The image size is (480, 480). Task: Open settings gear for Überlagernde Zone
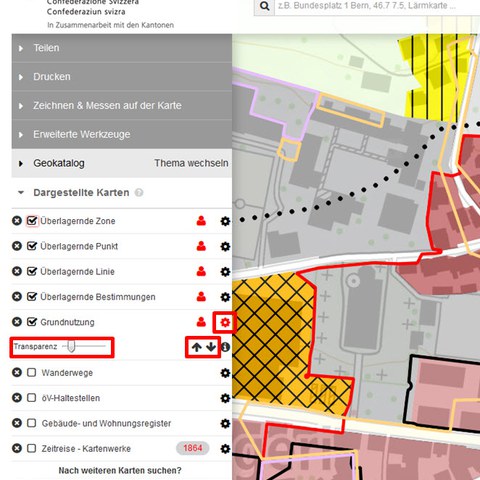(x=225, y=221)
